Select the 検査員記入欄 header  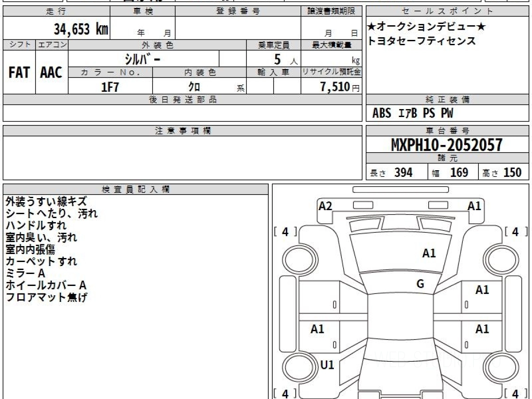pos(136,189)
